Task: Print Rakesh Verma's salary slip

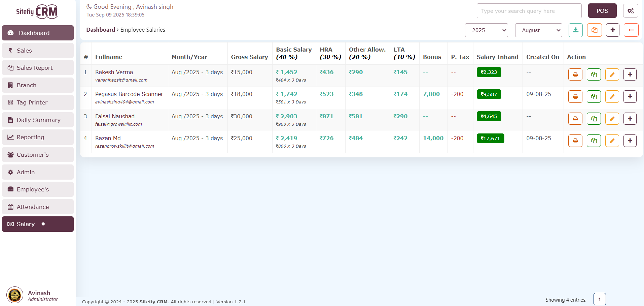Action: [575, 74]
